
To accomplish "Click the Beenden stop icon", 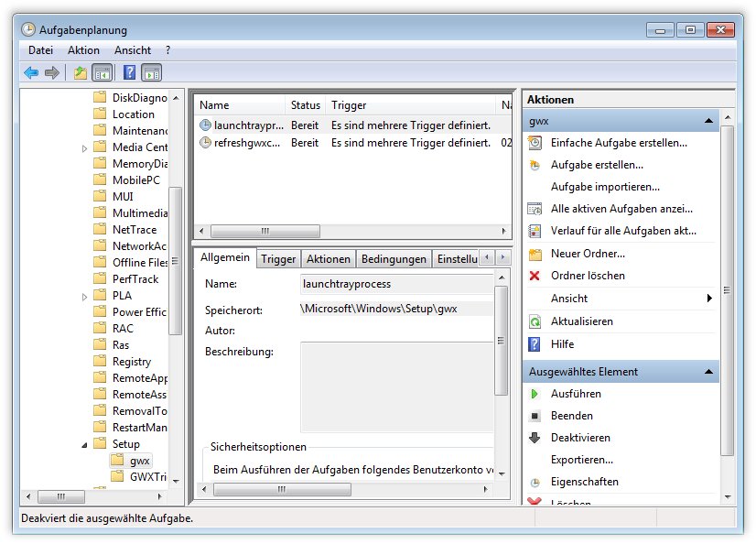I will pyautogui.click(x=535, y=416).
